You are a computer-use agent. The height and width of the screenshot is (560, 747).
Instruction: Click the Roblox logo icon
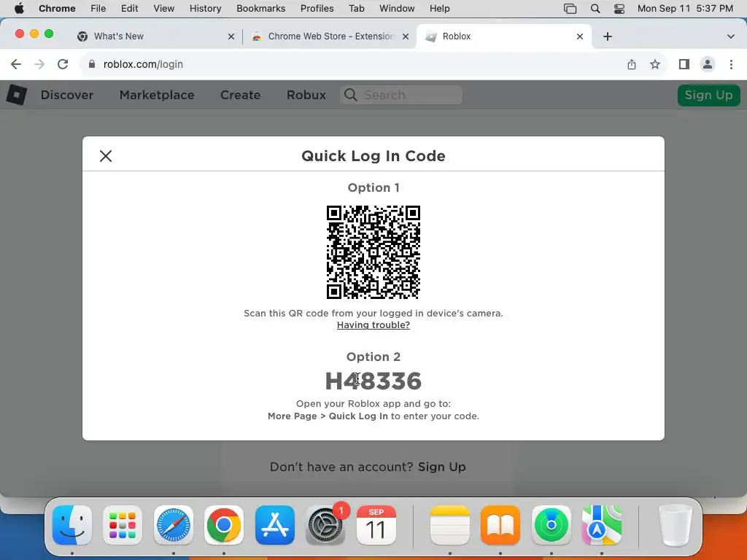click(17, 95)
